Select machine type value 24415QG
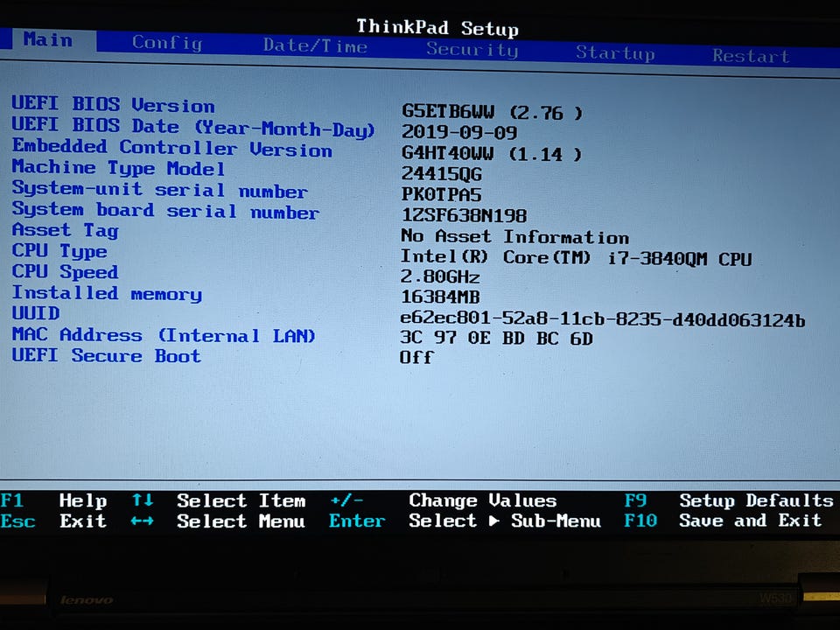 [441, 174]
